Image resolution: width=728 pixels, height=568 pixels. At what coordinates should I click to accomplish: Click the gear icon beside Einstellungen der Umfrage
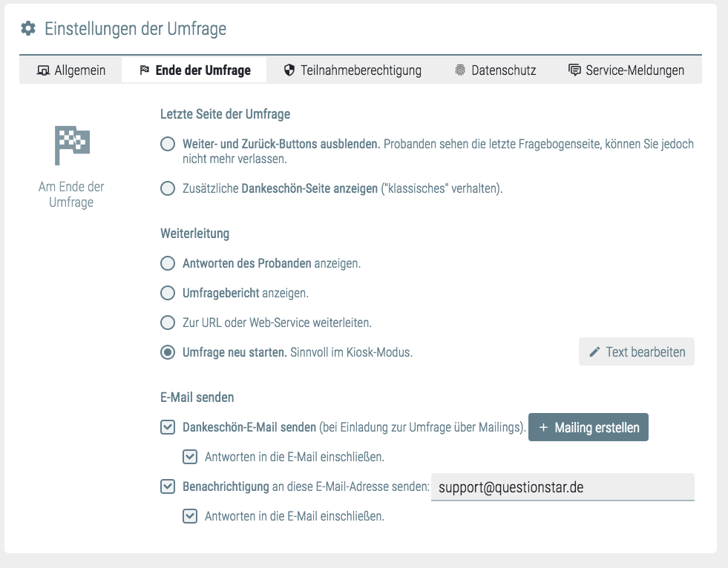click(27, 29)
